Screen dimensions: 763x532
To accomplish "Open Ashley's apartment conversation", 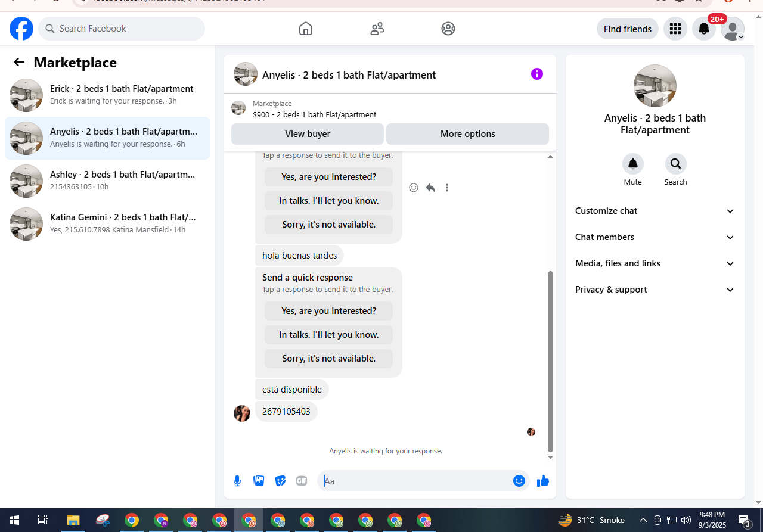I will (107, 181).
